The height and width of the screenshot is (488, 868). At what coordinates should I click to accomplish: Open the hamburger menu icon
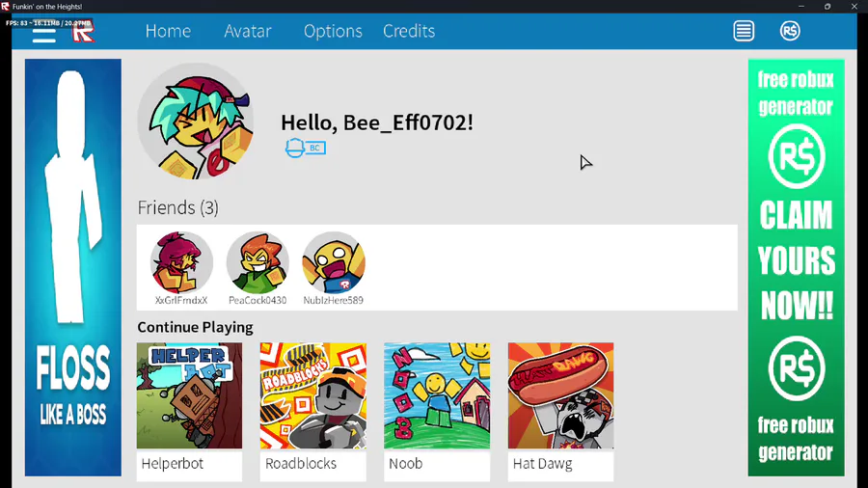(43, 35)
